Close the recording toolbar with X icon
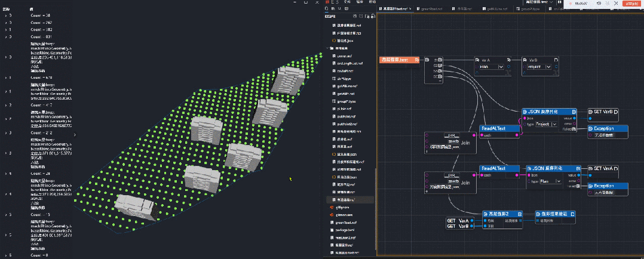Viewport: 644px width, 259px height. coord(615,4)
